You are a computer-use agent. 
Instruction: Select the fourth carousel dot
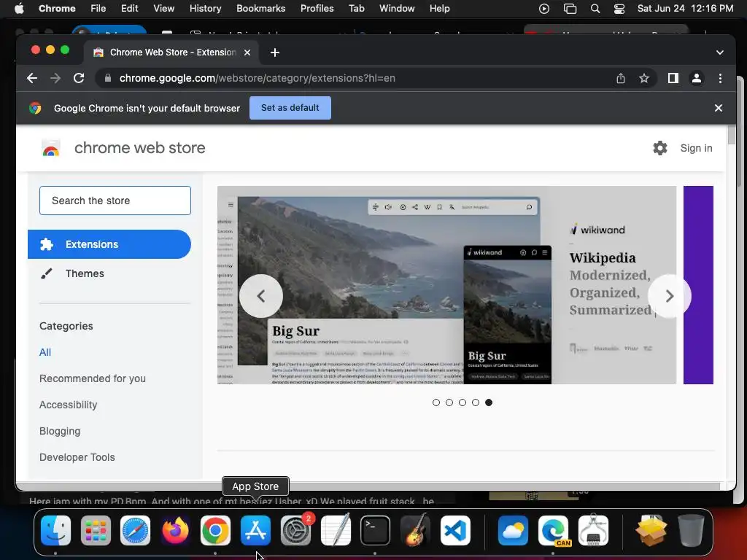coord(476,402)
